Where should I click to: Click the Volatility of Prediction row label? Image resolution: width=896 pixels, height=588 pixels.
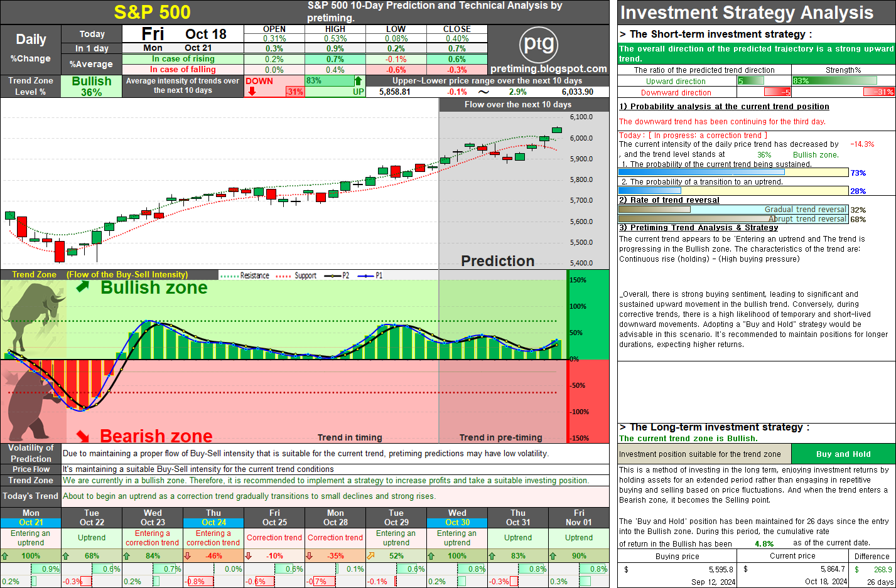tap(31, 453)
